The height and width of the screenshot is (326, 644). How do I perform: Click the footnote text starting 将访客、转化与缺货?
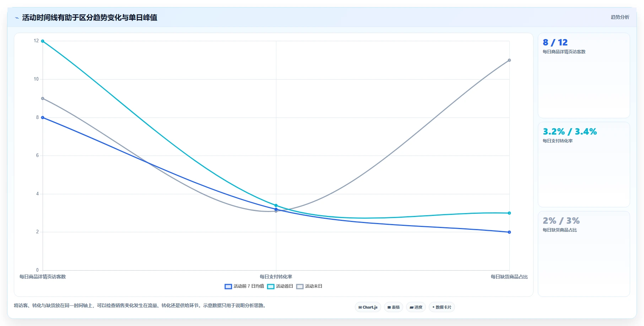coord(141,305)
